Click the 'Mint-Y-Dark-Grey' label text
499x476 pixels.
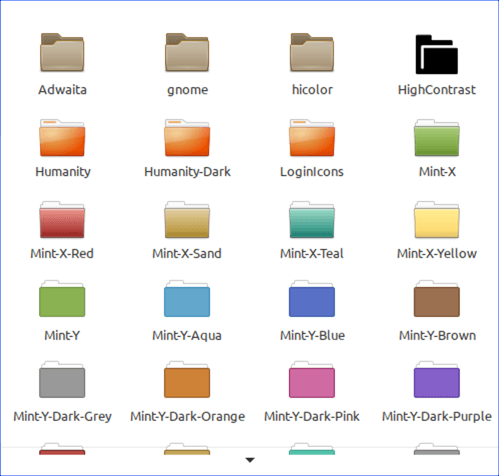(62, 417)
